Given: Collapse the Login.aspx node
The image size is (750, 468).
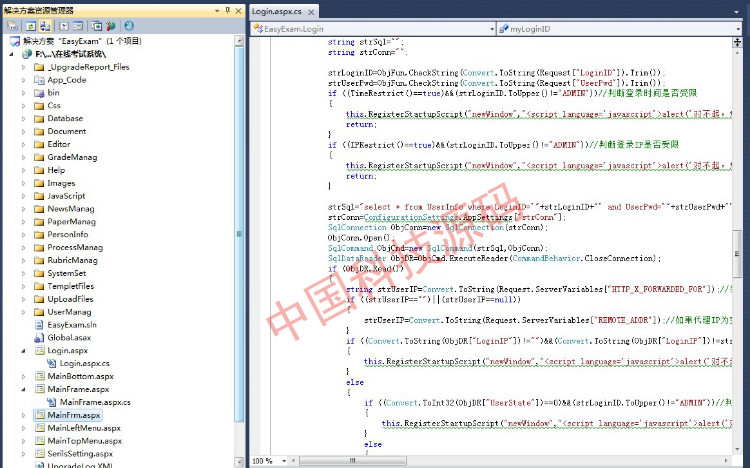Looking at the screenshot, I should pos(23,351).
